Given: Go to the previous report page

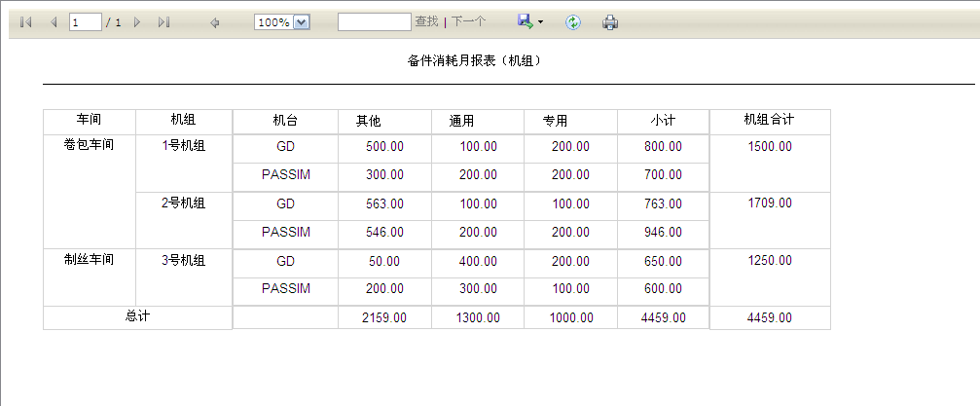Looking at the screenshot, I should coord(54,22).
